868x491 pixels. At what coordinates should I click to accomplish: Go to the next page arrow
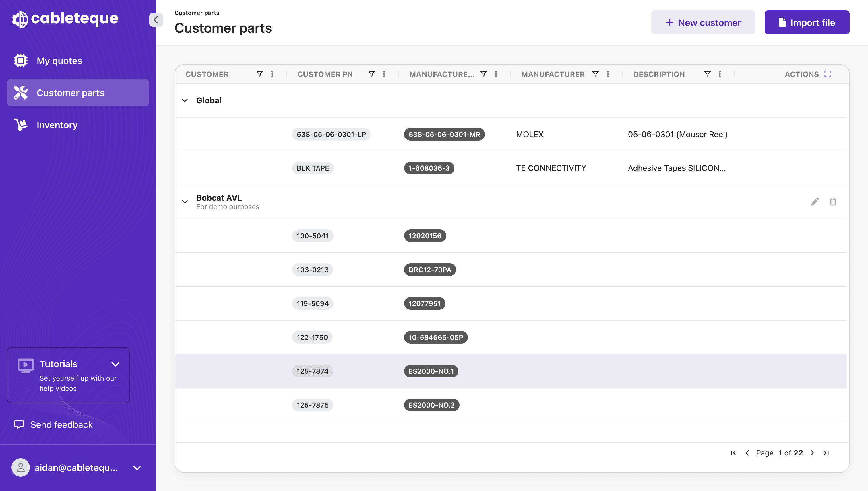tap(812, 453)
